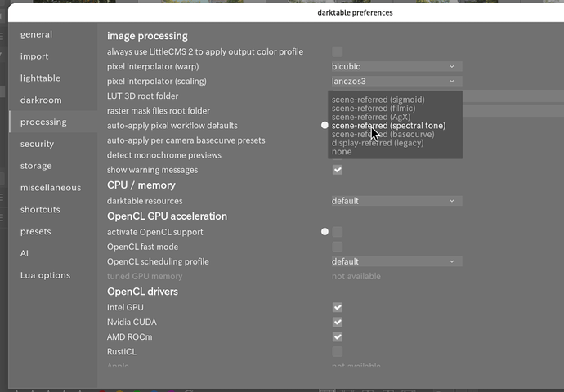Viewport: 564px width, 392px height.
Task: Click tuned GPU memory not available value
Action: click(356, 276)
